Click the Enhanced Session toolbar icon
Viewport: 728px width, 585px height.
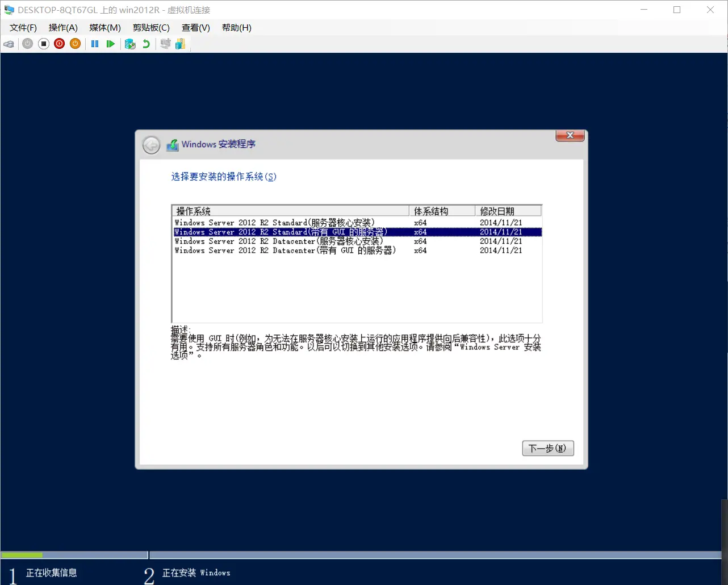coord(165,44)
